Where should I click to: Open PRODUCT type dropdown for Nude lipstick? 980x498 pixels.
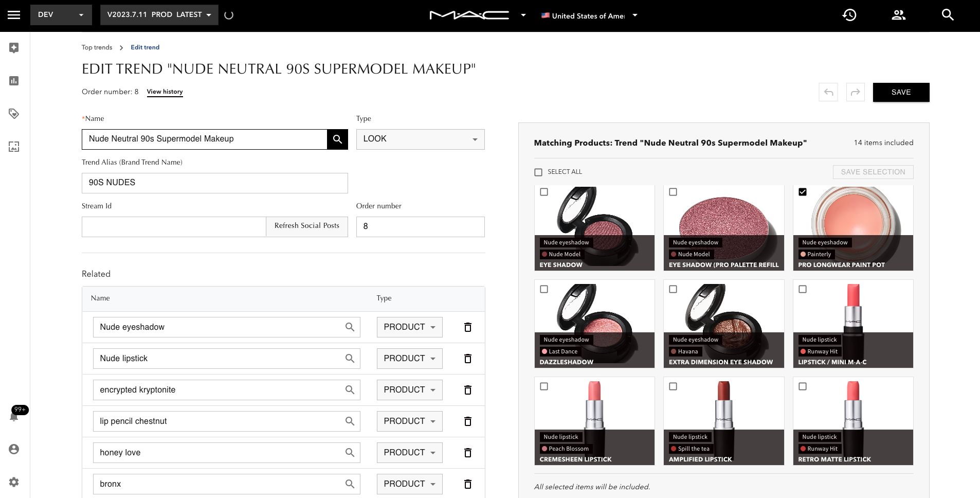[x=410, y=359]
